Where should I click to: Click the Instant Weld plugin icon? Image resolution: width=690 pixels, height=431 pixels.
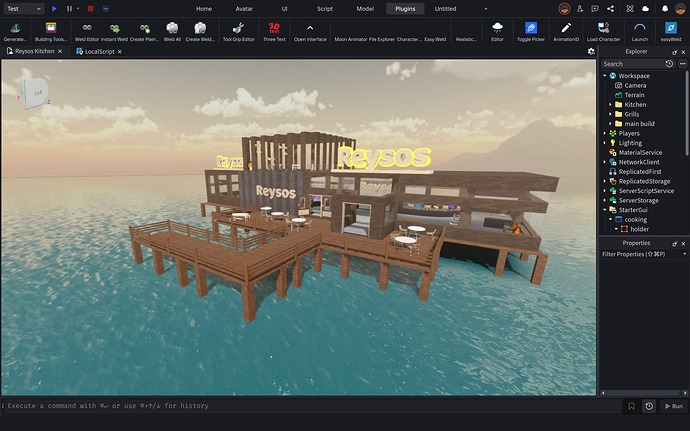(x=114, y=32)
